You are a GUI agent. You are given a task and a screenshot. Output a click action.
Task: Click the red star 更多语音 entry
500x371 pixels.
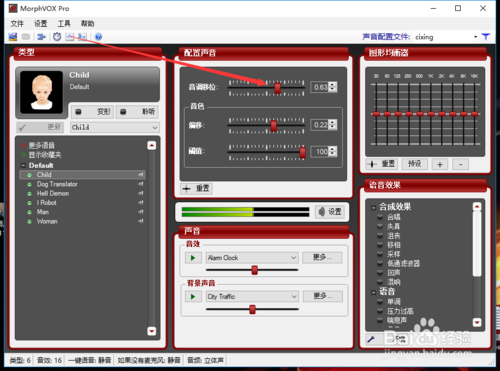38,145
